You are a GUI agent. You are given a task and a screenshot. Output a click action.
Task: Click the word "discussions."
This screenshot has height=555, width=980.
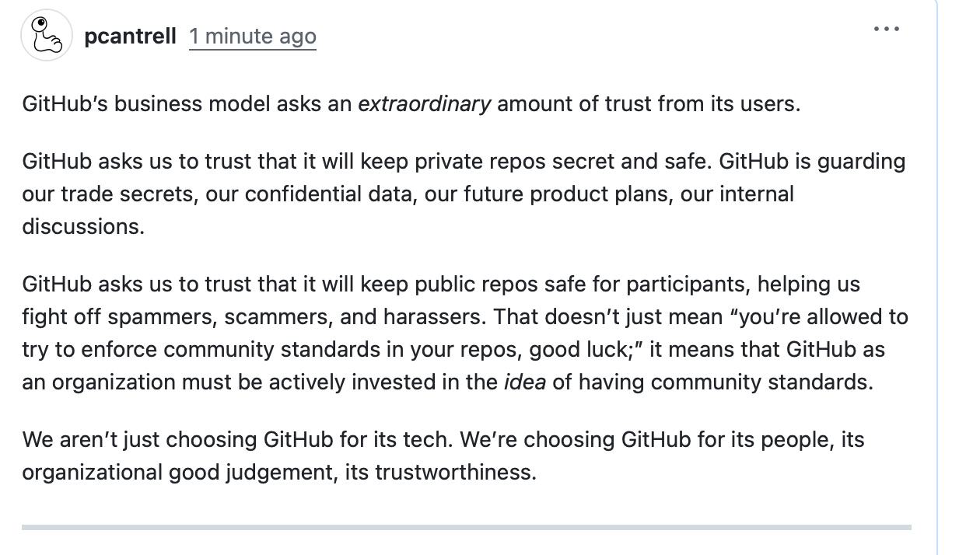coord(83,227)
